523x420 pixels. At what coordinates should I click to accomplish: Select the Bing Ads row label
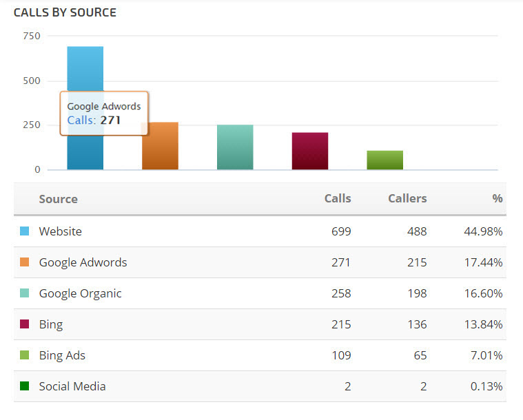pos(62,355)
